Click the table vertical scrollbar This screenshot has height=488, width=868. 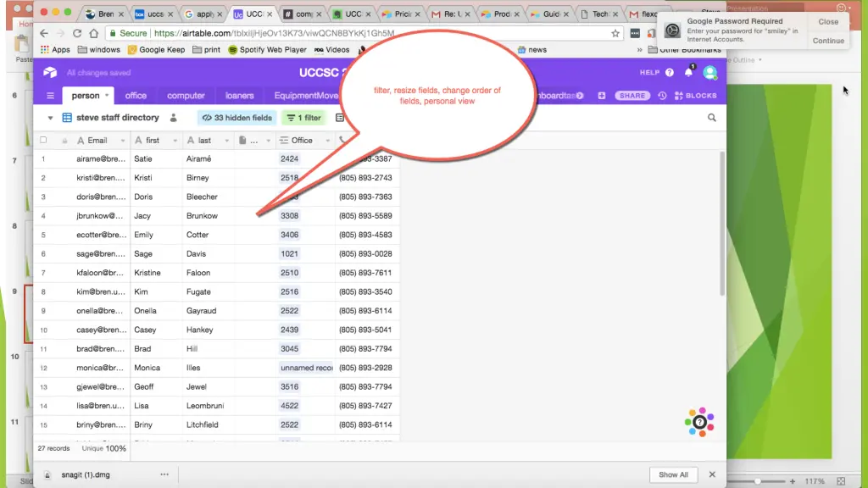(722, 224)
